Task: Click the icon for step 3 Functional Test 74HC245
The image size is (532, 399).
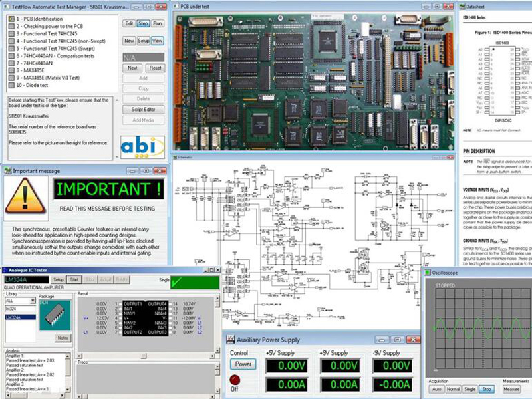Action: tap(11, 34)
